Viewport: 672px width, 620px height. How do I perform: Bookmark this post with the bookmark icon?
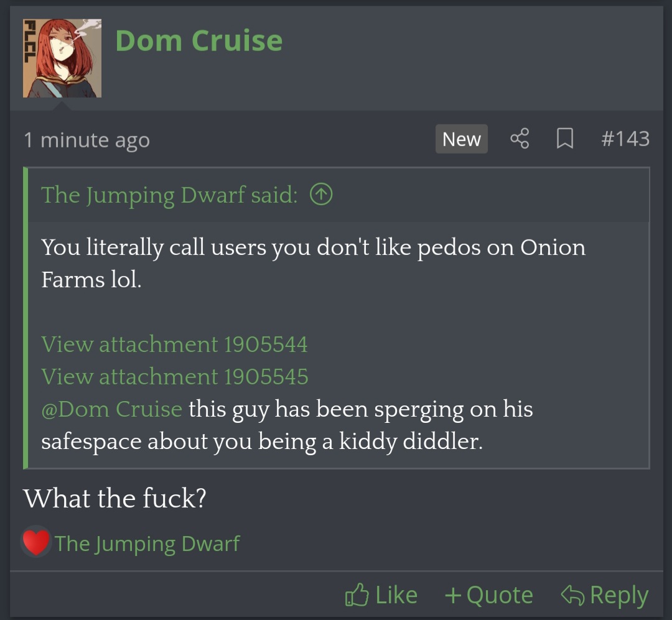point(564,139)
